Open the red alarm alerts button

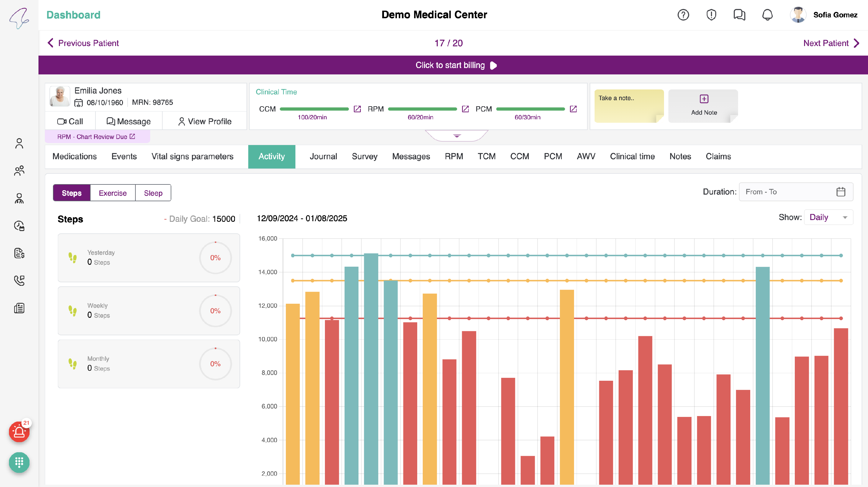point(19,432)
